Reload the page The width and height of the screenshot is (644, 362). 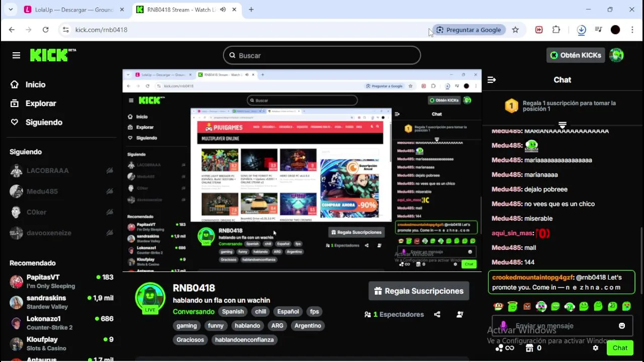45,30
